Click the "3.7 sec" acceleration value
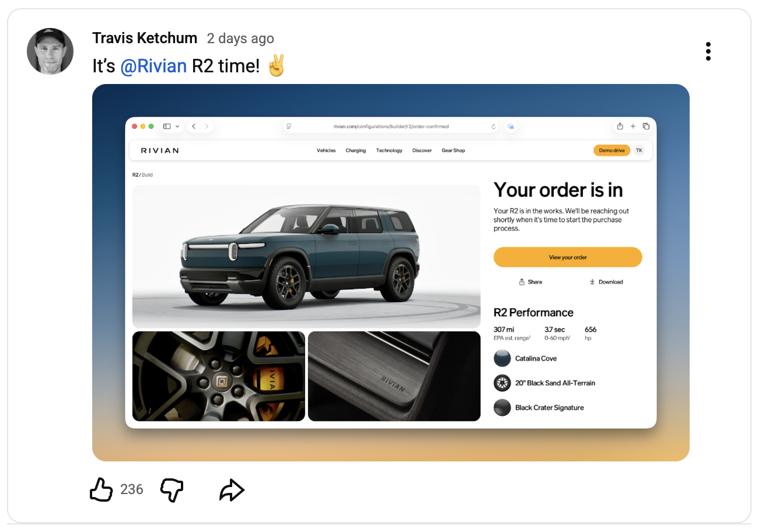 pyautogui.click(x=555, y=330)
